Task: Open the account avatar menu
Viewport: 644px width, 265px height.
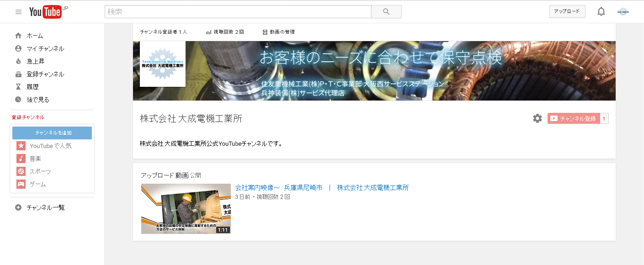Action: tap(623, 12)
